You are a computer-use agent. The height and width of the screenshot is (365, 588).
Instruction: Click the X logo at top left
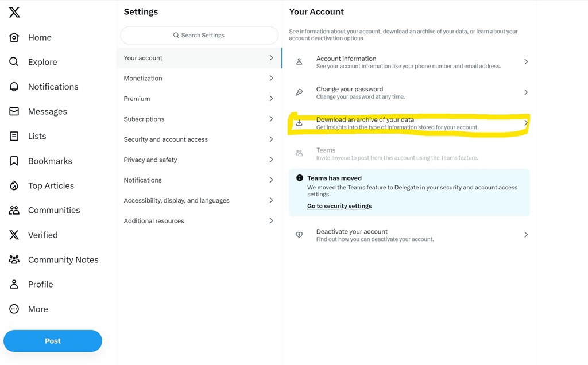click(14, 12)
